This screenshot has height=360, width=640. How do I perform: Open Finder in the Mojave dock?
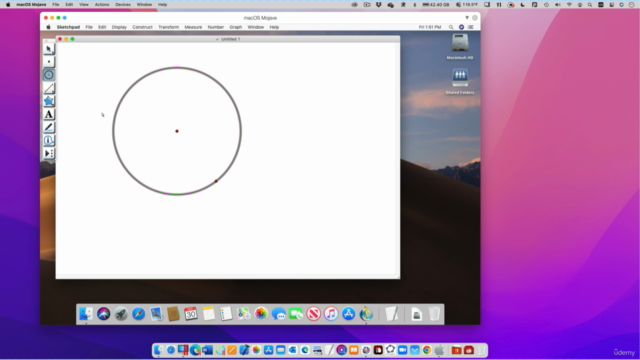(86, 314)
